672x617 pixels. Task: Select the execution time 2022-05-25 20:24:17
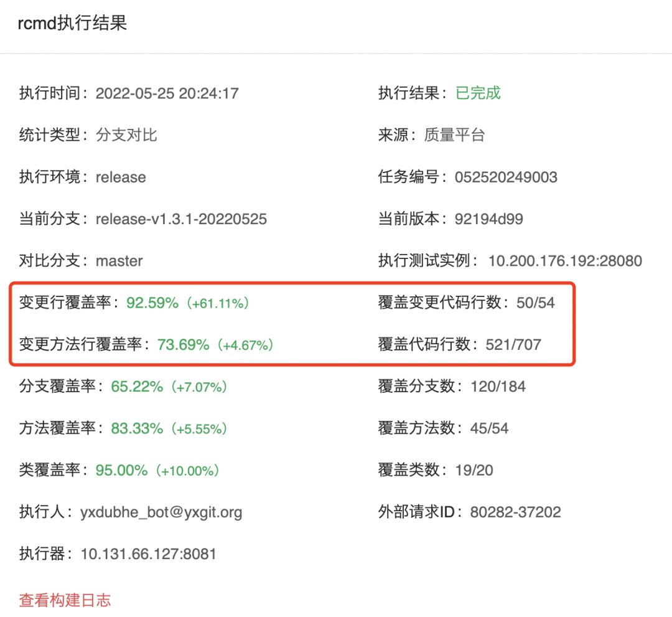[x=167, y=94]
